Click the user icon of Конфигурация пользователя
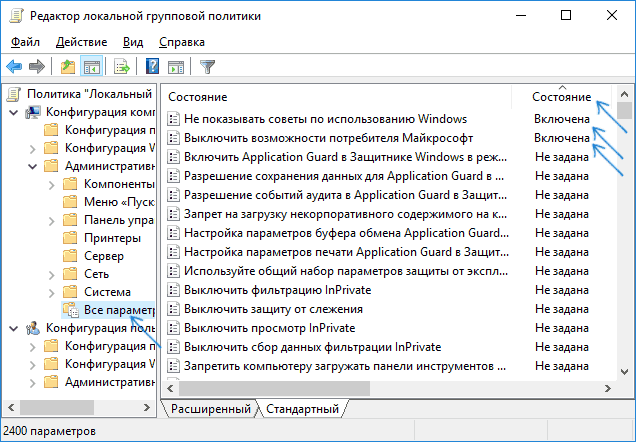Screen dimensions: 636x442 (33, 328)
